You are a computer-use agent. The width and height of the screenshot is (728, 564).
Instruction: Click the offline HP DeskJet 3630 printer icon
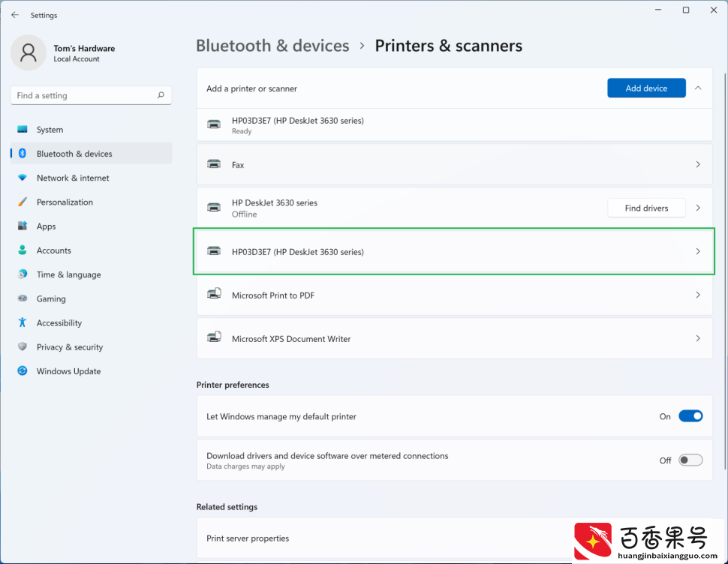pos(214,207)
